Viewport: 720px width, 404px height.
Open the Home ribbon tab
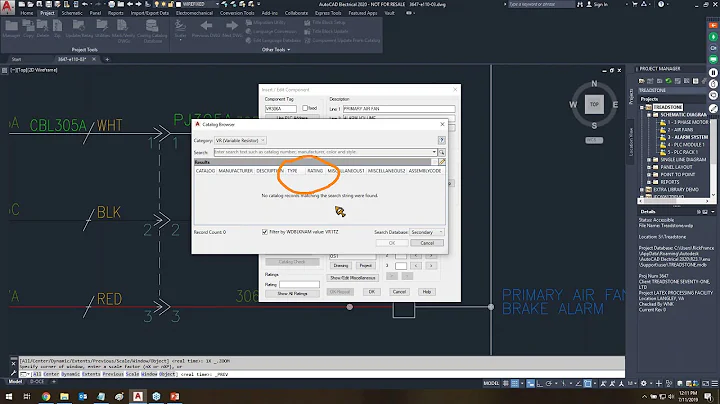[27, 13]
